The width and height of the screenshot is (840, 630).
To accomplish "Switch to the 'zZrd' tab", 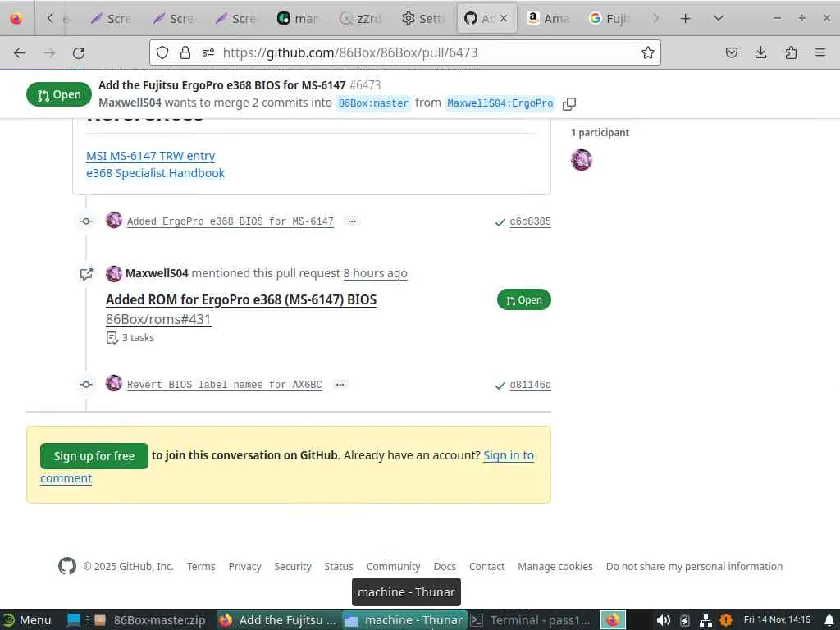I will pos(361,19).
